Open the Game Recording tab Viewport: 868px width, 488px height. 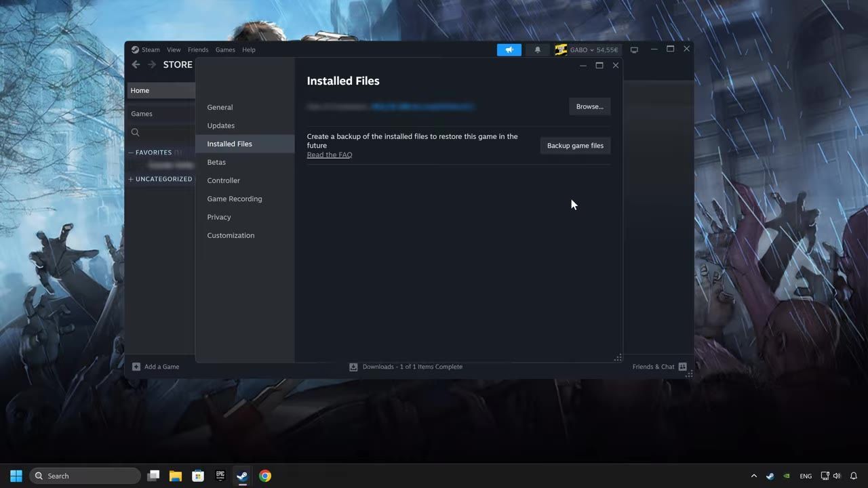(x=245, y=199)
